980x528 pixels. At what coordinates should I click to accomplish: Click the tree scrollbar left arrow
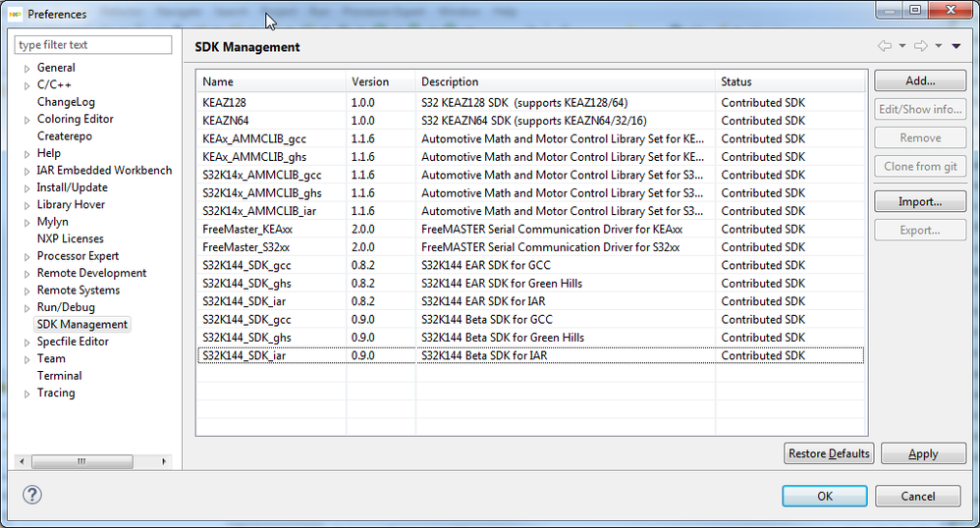pos(22,462)
